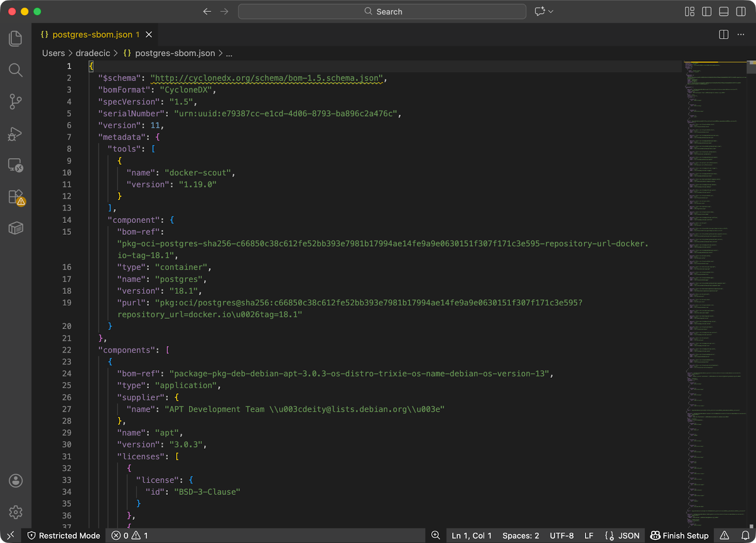Toggle the primary side bar
Screen dimensions: 756x543
pos(707,11)
